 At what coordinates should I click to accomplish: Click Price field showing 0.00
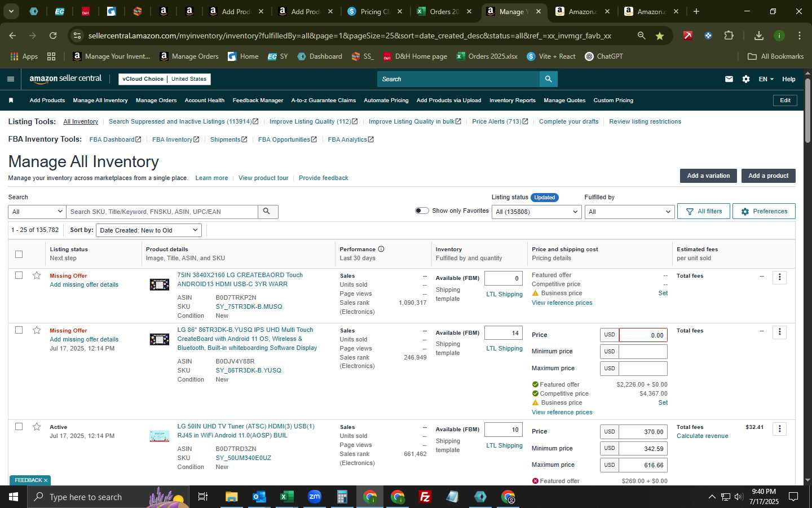click(x=643, y=335)
